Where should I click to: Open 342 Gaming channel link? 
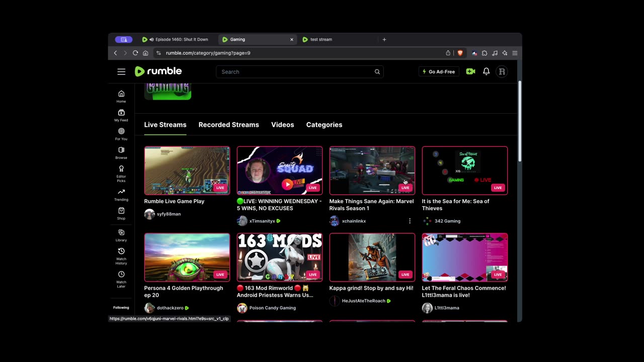(447, 221)
